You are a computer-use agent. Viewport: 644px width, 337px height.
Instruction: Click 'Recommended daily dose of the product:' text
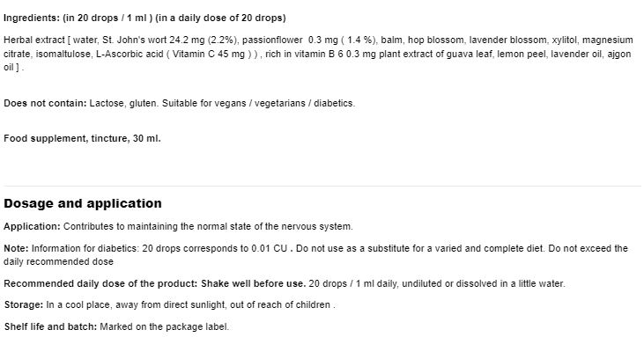coord(101,283)
